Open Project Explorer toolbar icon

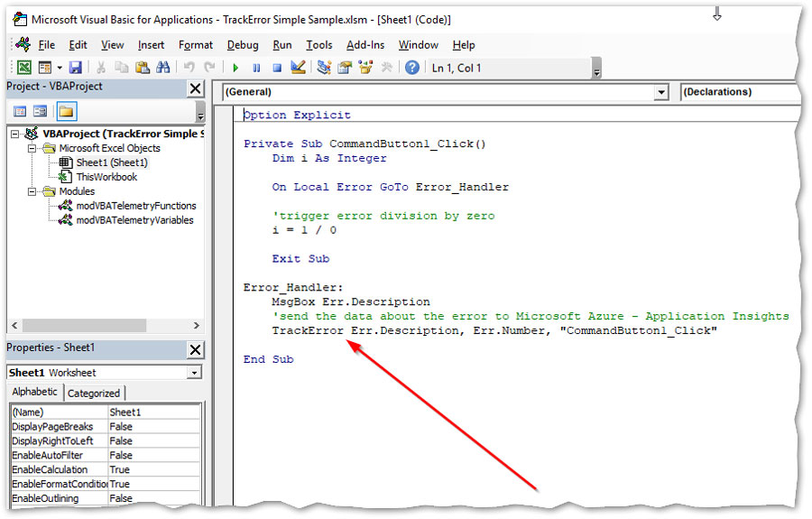click(324, 68)
